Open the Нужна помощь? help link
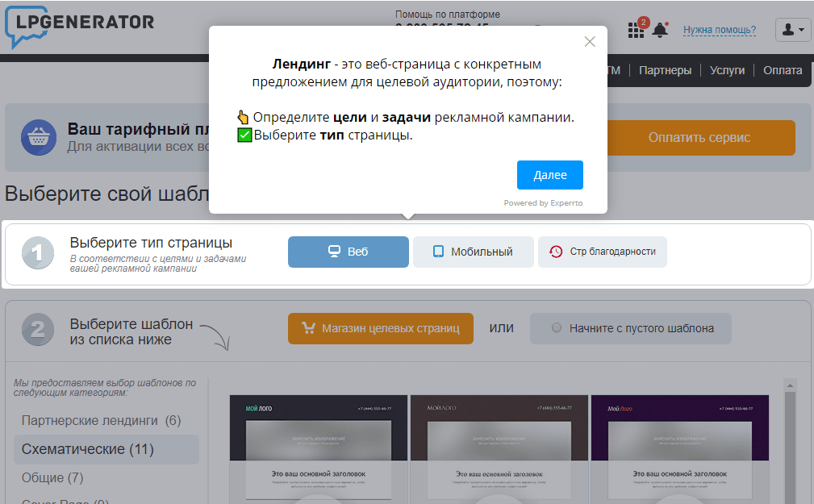 719,30
